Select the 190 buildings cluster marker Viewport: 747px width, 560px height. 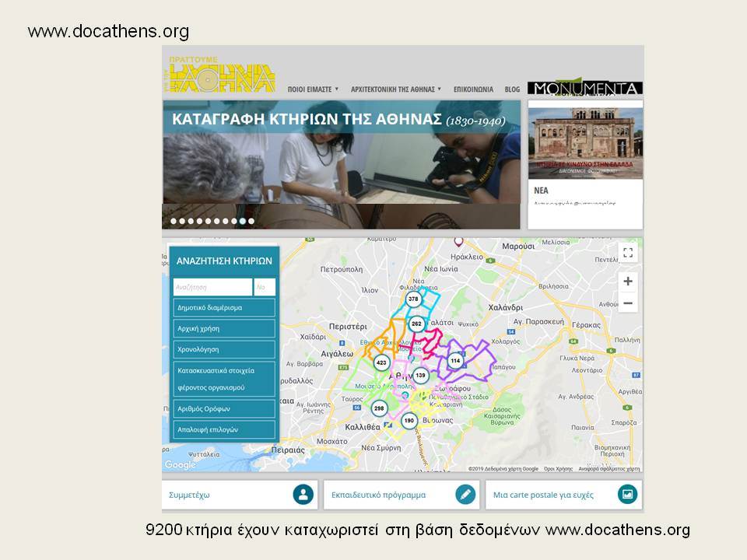coord(409,421)
